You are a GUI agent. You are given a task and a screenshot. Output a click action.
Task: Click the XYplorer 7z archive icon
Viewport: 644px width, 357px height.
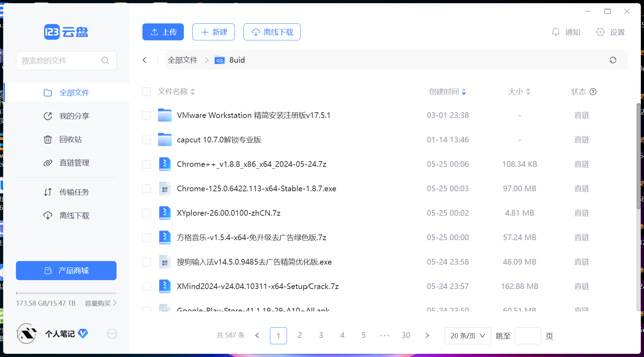(x=165, y=213)
